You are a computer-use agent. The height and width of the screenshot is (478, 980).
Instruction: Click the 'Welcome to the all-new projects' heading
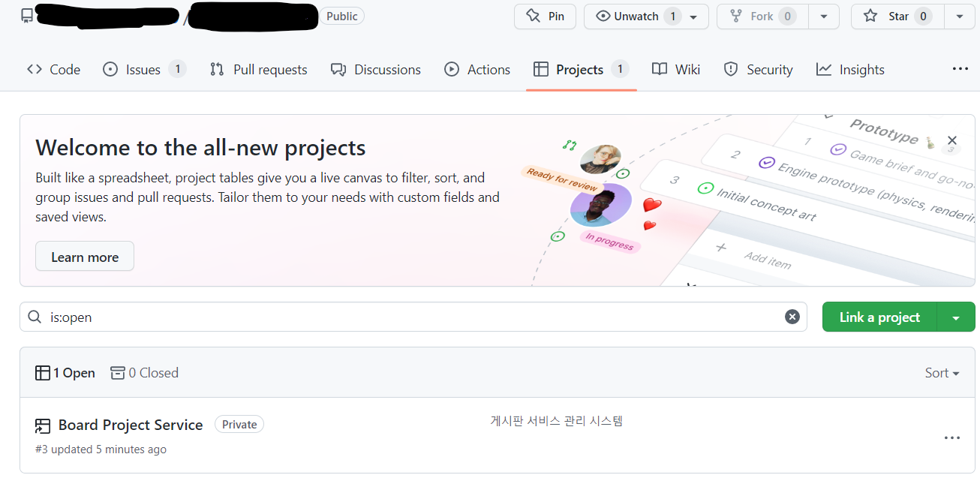point(200,147)
